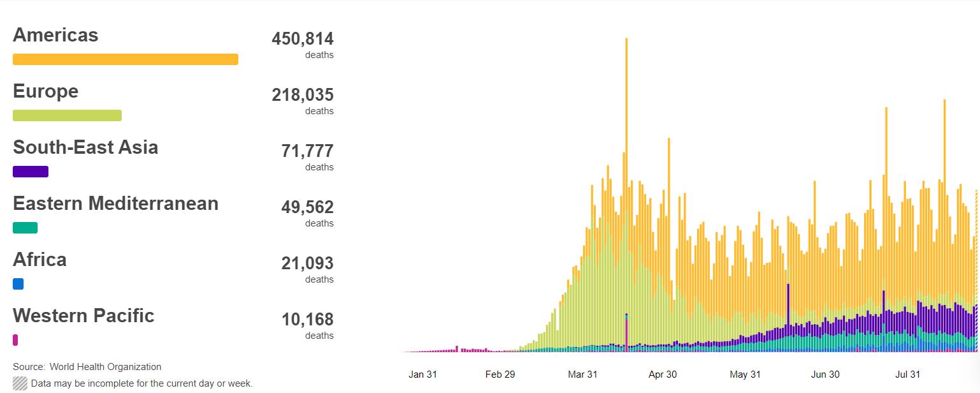The width and height of the screenshot is (980, 393).
Task: Select the Africa region heading
Action: click(40, 259)
